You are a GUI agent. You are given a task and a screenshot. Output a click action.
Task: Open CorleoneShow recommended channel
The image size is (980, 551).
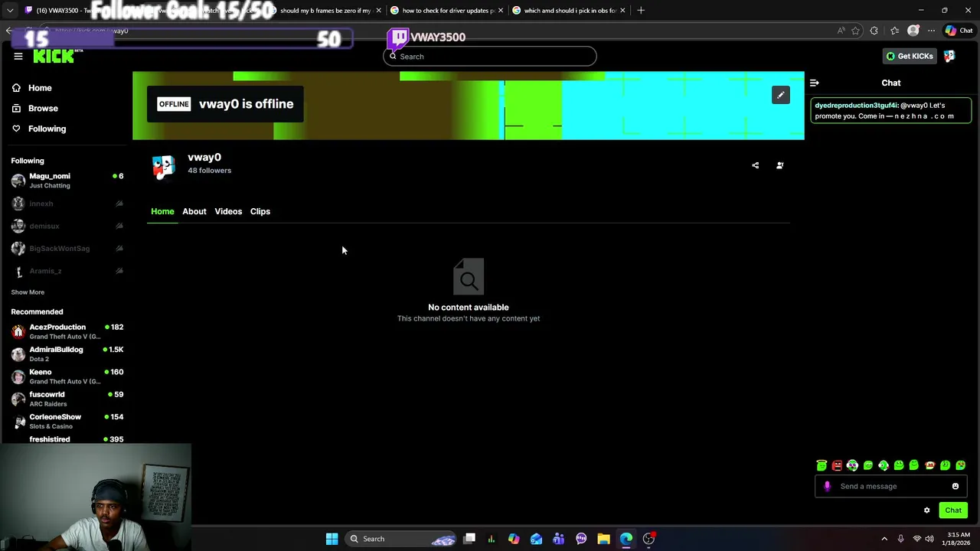(x=67, y=421)
